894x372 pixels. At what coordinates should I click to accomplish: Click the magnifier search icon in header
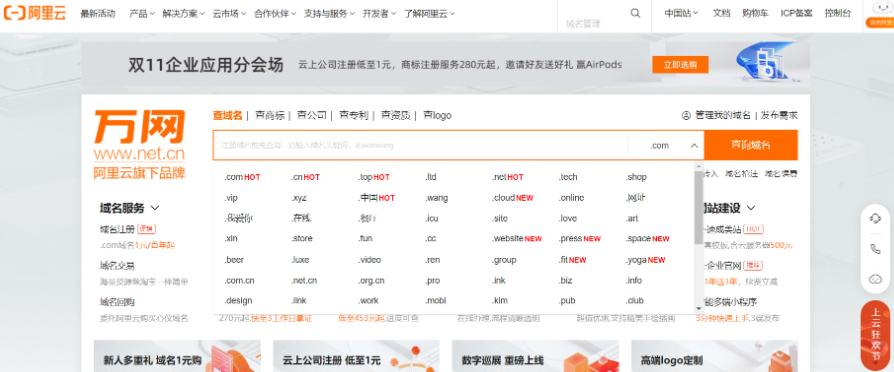tap(635, 14)
